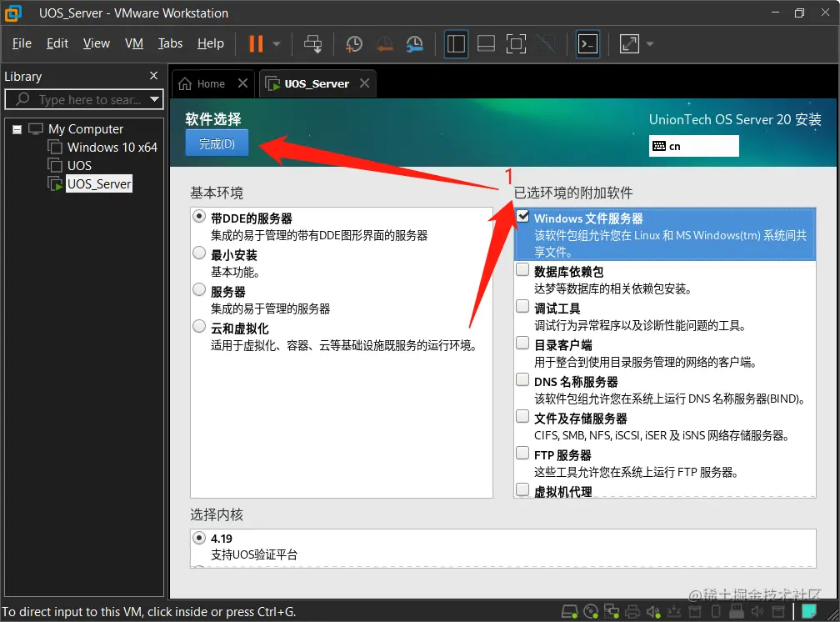
Task: Click the My Computer monitor icon
Action: click(x=35, y=129)
